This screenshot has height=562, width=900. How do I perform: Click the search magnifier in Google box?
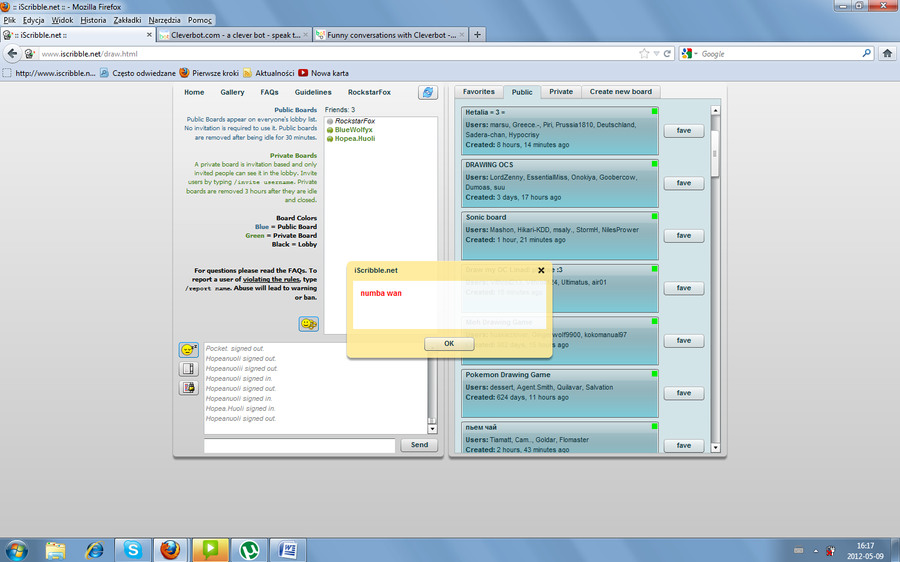(x=866, y=53)
